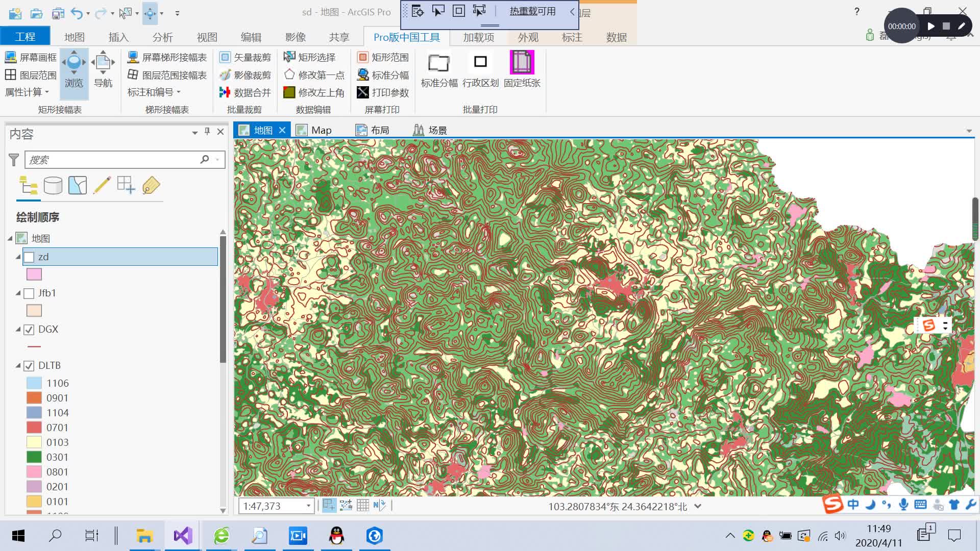Collapse the Jfb1 layer legend
Screen dimensions: 980x551
[18, 293]
